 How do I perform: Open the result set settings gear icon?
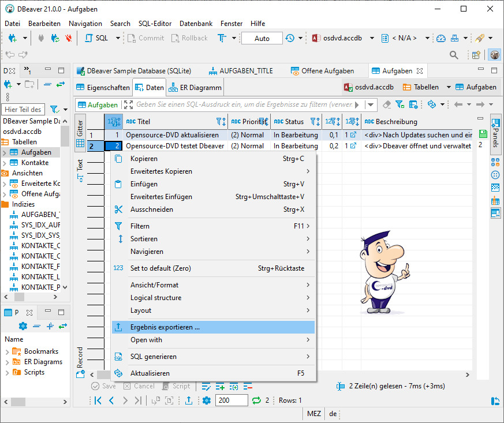click(x=207, y=400)
